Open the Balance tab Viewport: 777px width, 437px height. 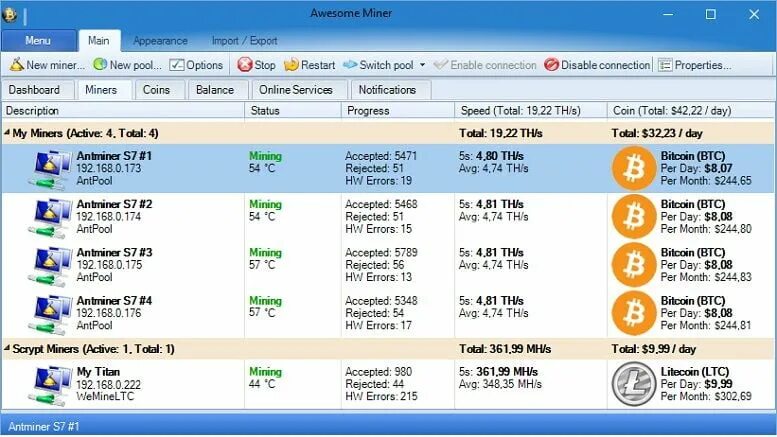[216, 90]
